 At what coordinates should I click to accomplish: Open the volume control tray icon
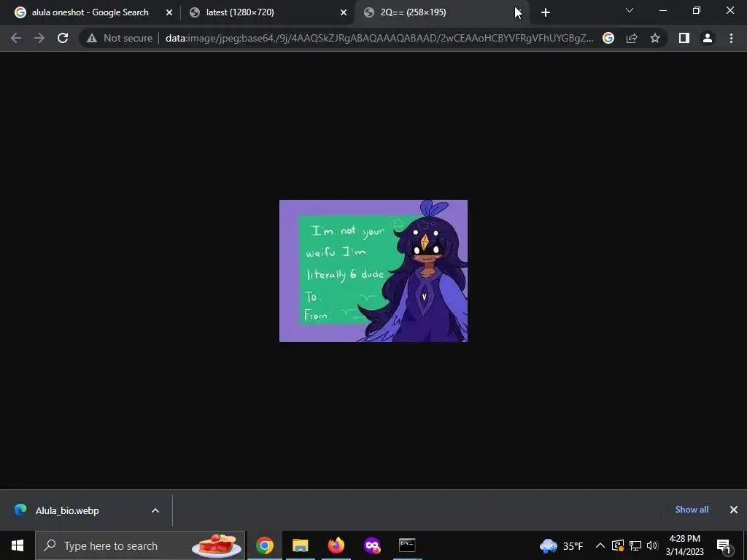pyautogui.click(x=652, y=545)
